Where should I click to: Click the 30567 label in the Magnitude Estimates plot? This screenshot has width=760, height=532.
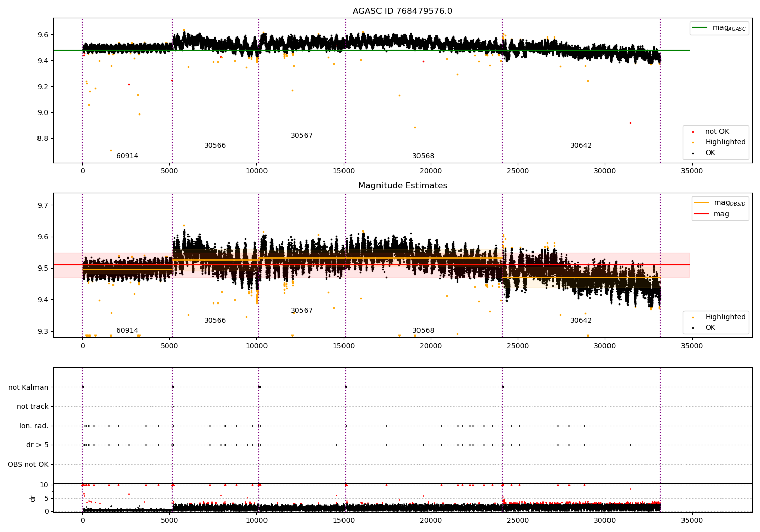[x=301, y=311]
